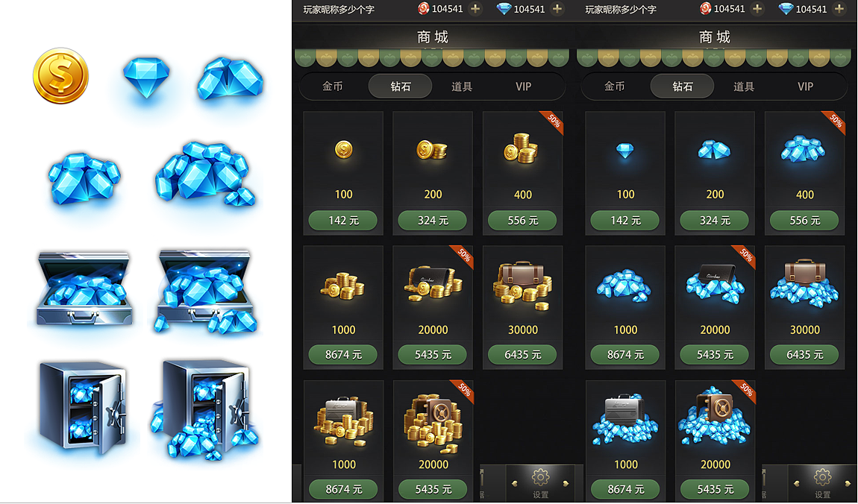Select the open briefcase with diamonds spilling out

[206, 291]
